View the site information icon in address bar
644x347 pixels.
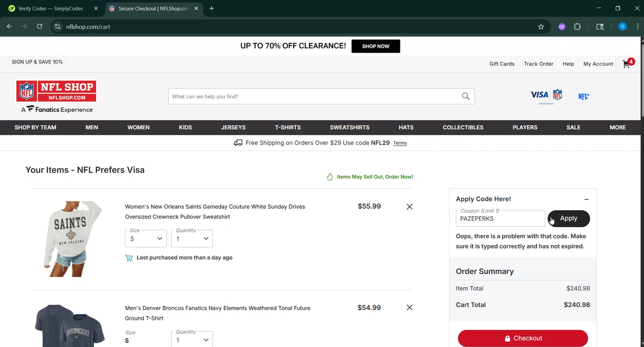(58, 27)
